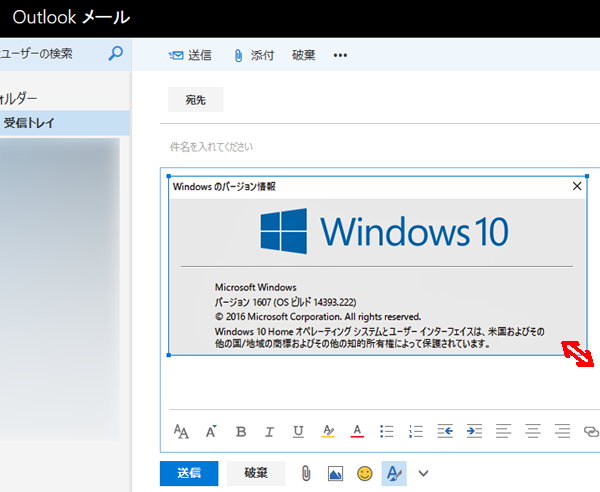Click the bottom paperclip attach icon
600x492 pixels.
pos(306,473)
